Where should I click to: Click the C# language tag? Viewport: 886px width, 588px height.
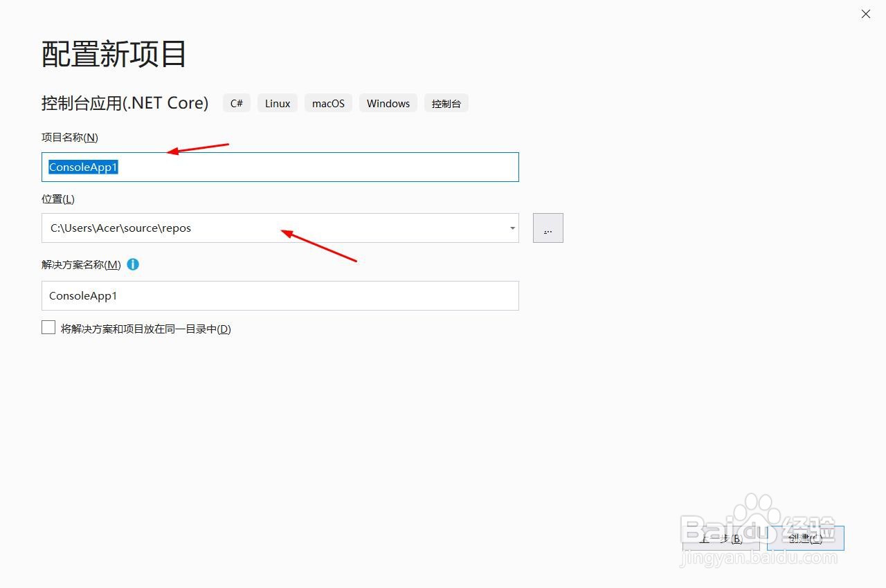[x=237, y=103]
